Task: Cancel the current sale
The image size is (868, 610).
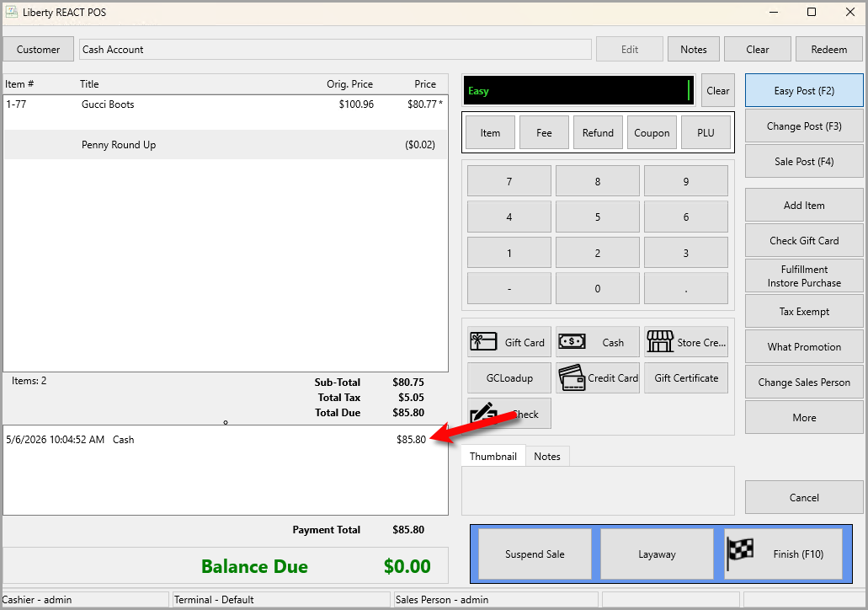Action: (804, 497)
